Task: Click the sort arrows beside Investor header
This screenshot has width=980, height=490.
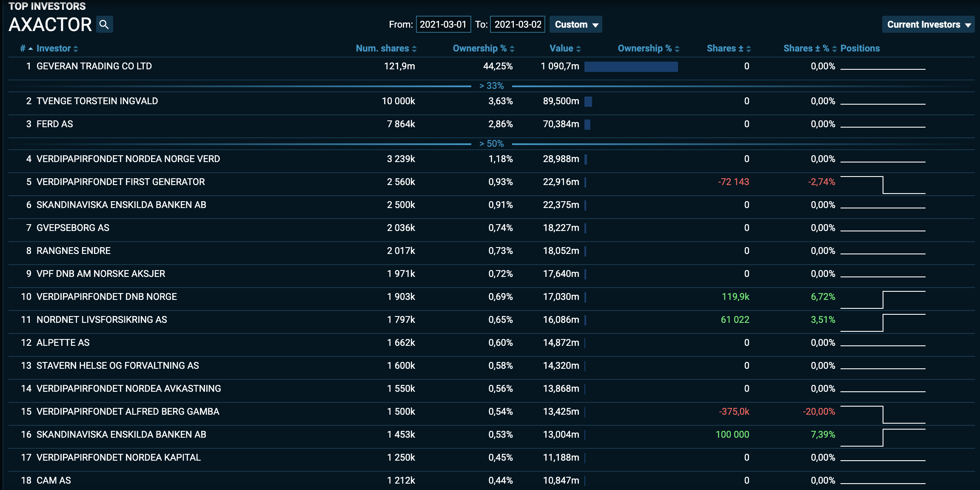Action: [x=76, y=49]
